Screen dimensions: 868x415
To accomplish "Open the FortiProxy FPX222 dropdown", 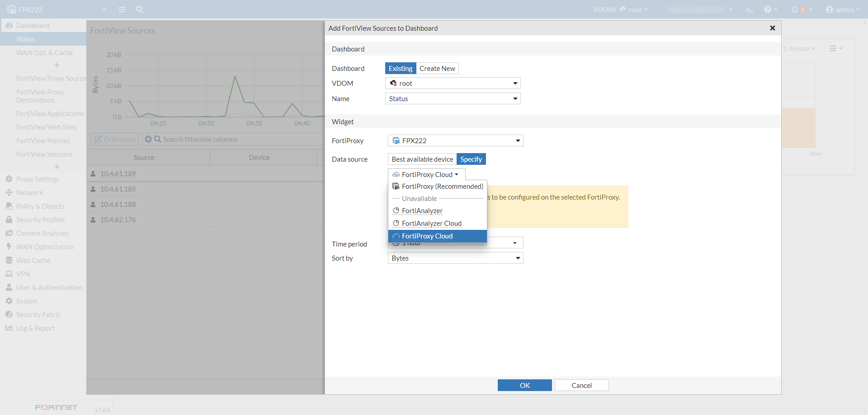I will 455,141.
